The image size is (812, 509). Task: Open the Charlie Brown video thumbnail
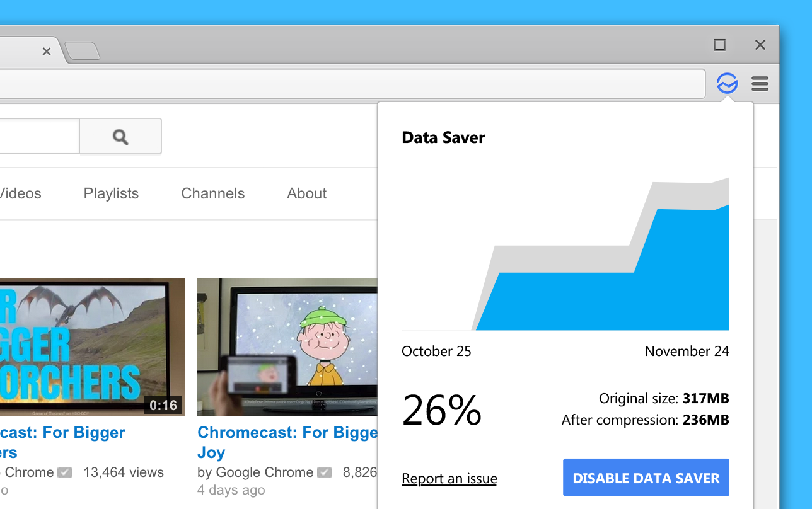point(287,346)
